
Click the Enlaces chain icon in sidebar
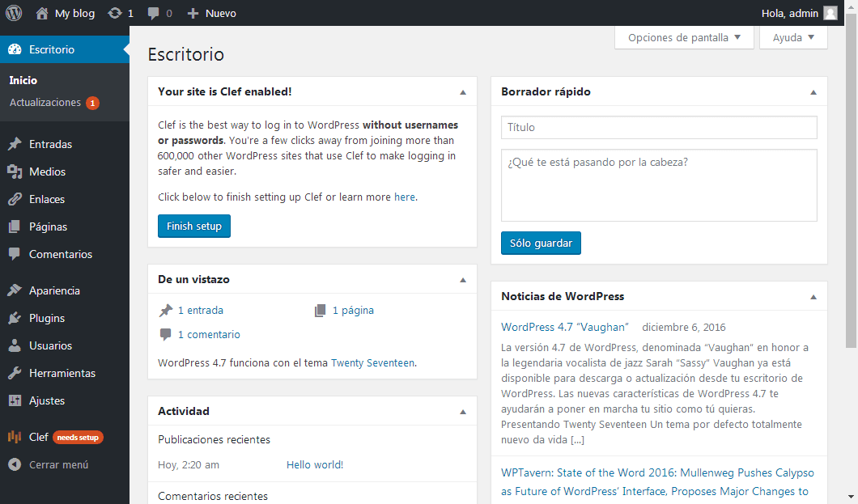tap(15, 199)
